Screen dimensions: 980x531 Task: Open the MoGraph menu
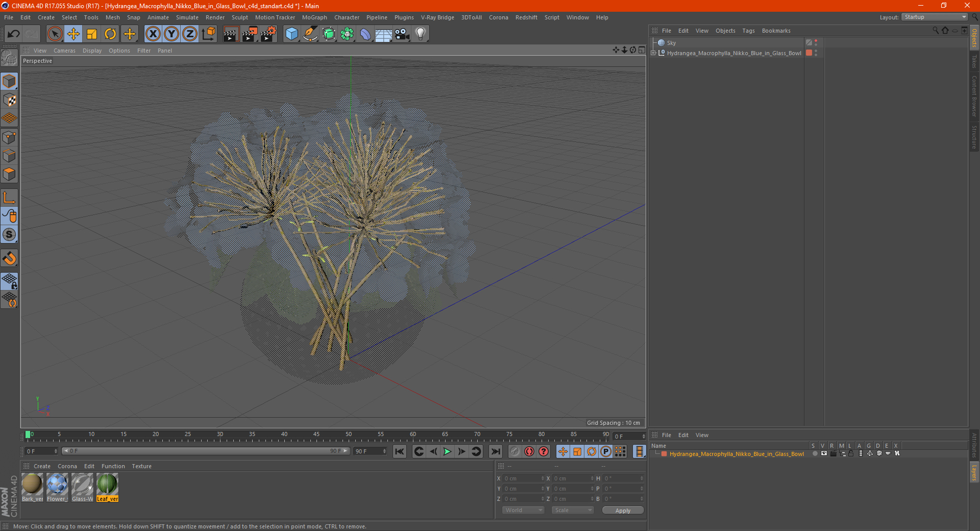(314, 17)
